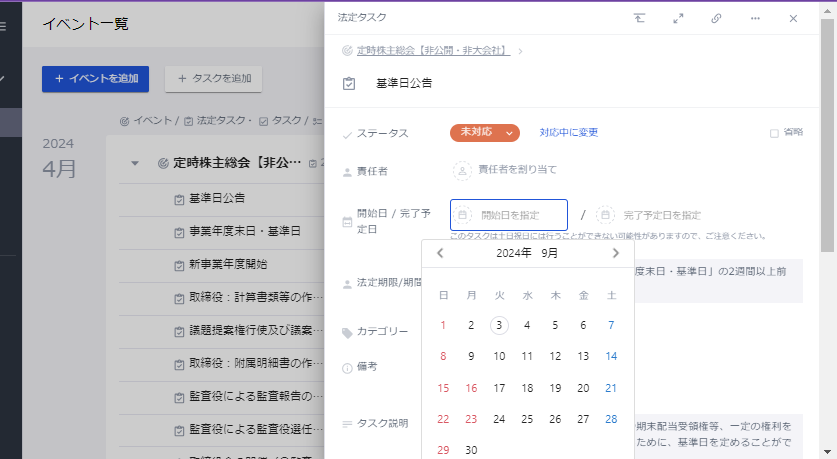Click the タスク legend checkbox icon
The width and height of the screenshot is (837, 459).
tap(263, 122)
